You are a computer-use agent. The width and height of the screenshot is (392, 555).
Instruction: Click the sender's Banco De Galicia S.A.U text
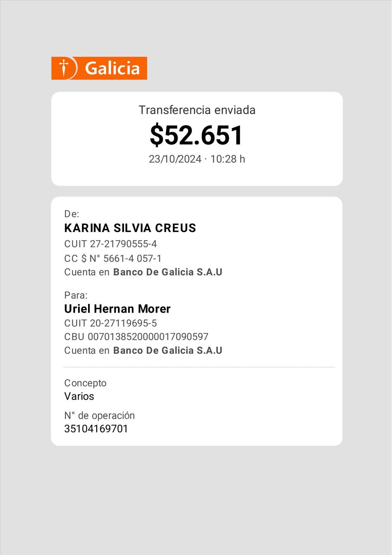168,272
